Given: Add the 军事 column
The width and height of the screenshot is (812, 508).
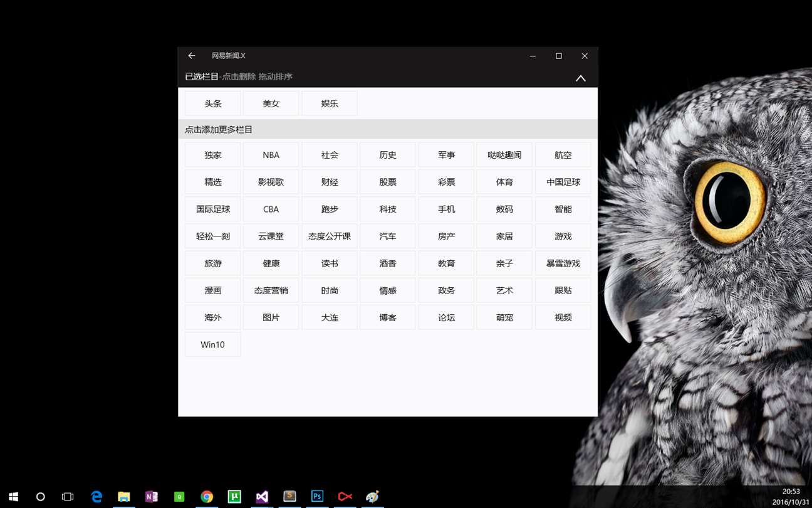Looking at the screenshot, I should pos(446,155).
